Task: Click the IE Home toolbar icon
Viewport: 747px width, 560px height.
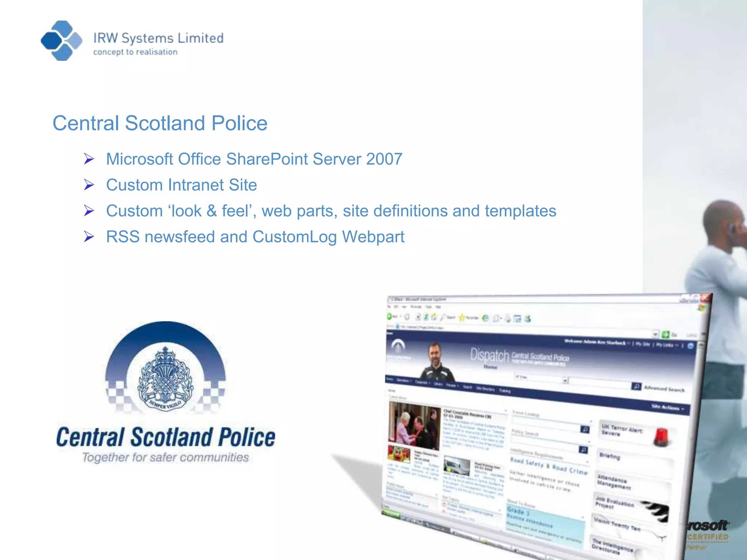Action: (434, 317)
